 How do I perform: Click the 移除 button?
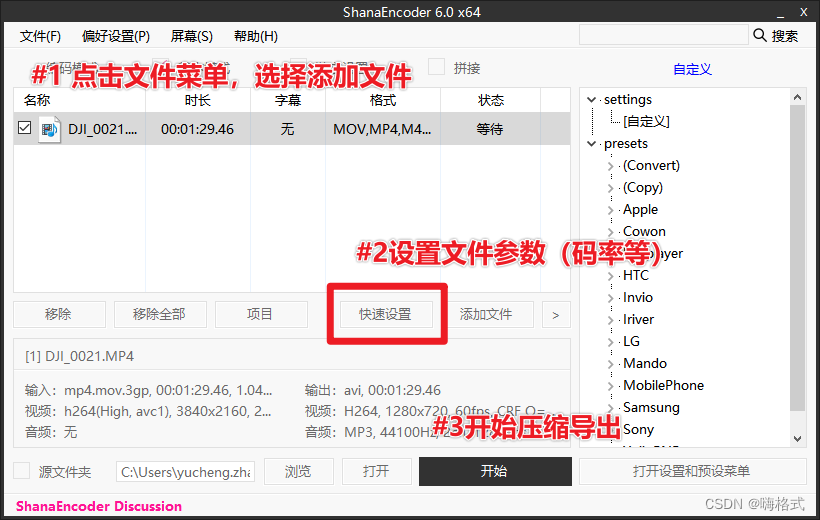point(59,314)
